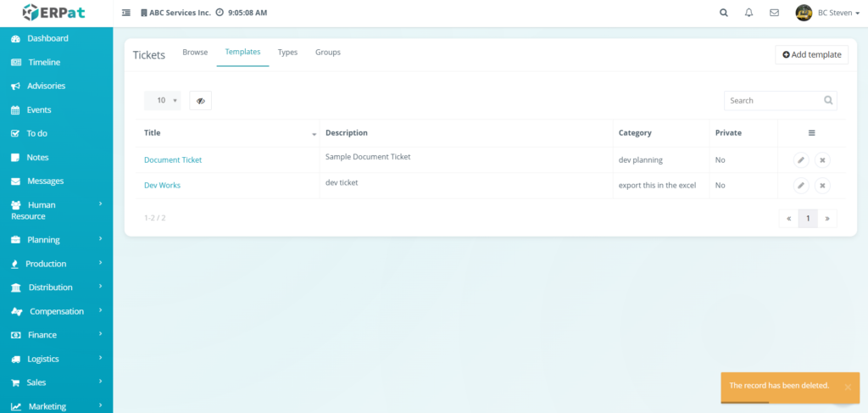Toggle column visibility with eye-slash button

pyautogui.click(x=200, y=101)
